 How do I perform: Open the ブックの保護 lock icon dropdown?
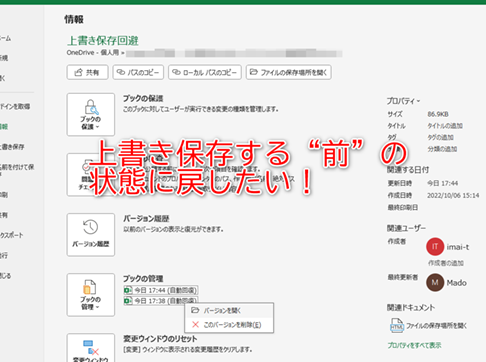pos(91,114)
